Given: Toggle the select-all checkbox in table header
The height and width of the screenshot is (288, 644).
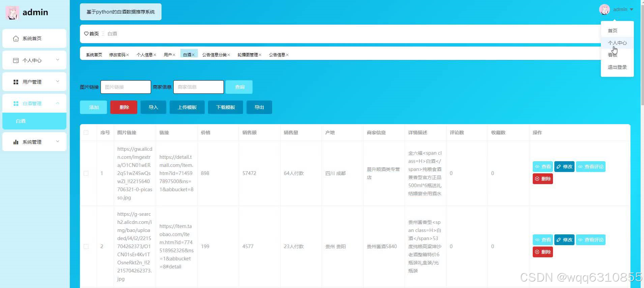Looking at the screenshot, I should (86, 133).
